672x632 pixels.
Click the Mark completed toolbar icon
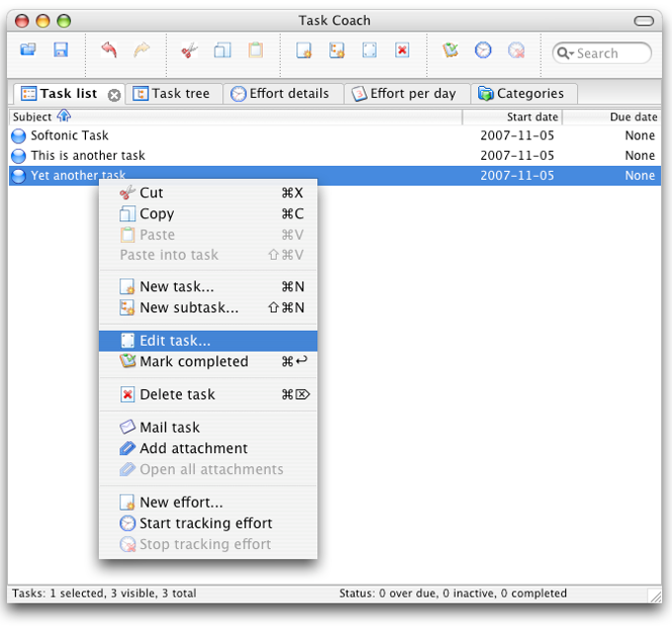[x=450, y=50]
